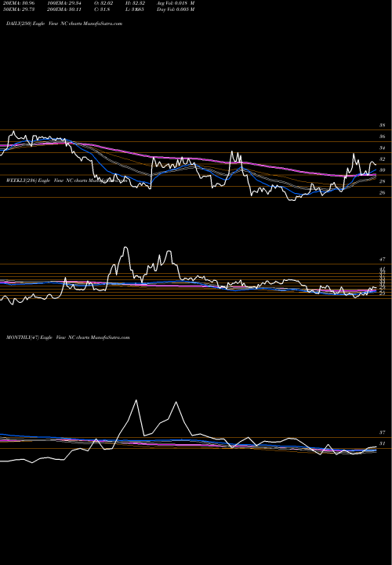Screen dimensions: 392x565
Task: Click the 31 label on monthly price axis
Action: coord(382,443)
